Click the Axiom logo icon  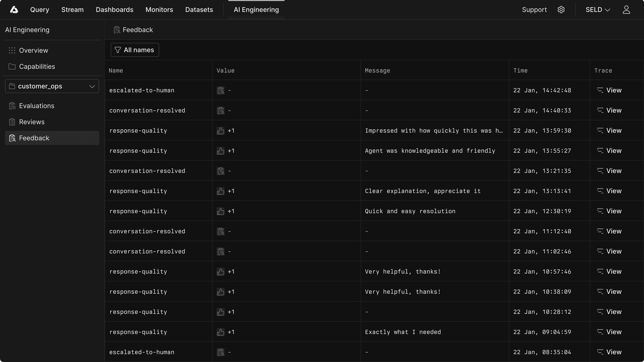click(14, 10)
